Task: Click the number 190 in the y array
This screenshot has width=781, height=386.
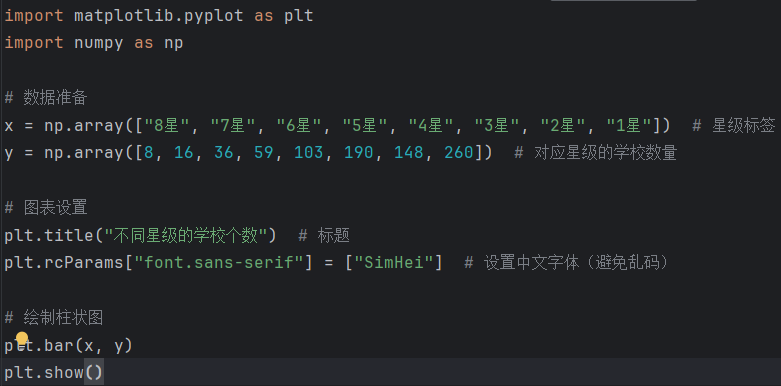Action: [359, 152]
